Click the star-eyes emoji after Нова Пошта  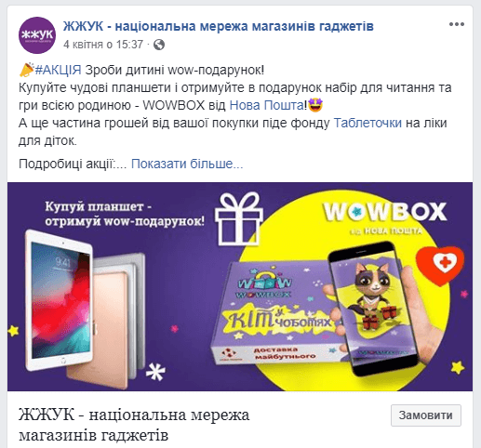(x=315, y=105)
